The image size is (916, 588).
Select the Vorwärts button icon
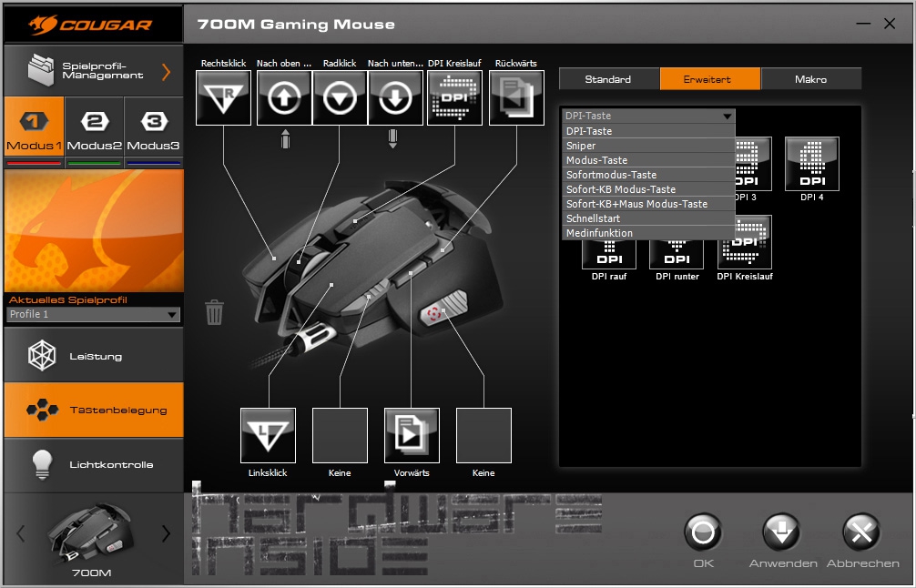[x=412, y=436]
